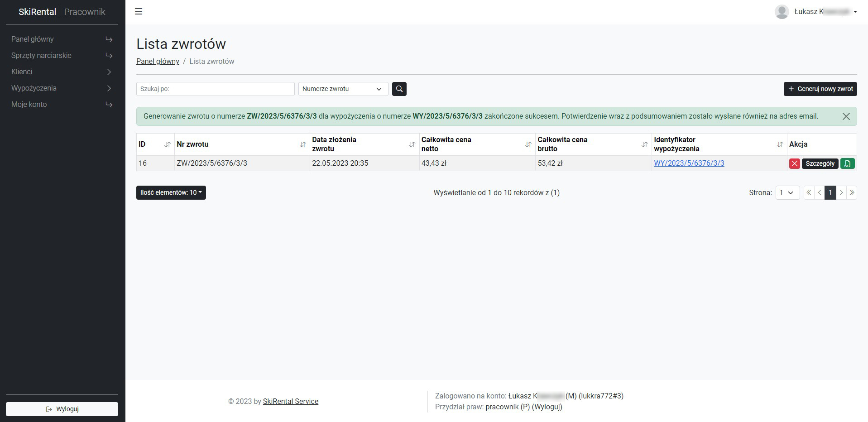The width and height of the screenshot is (868, 422).
Task: Click the Lista zwrotów breadcrumb text
Action: click(x=212, y=61)
